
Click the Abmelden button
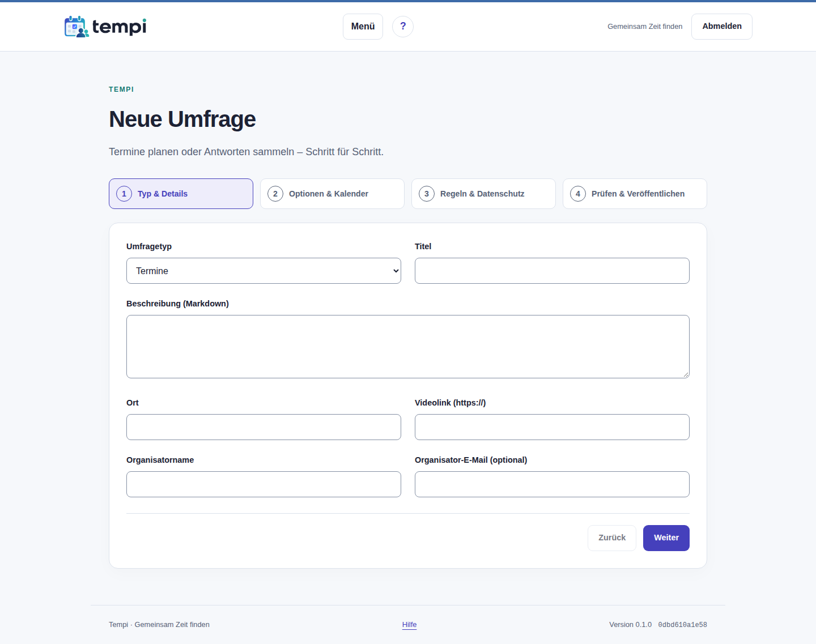722,27
